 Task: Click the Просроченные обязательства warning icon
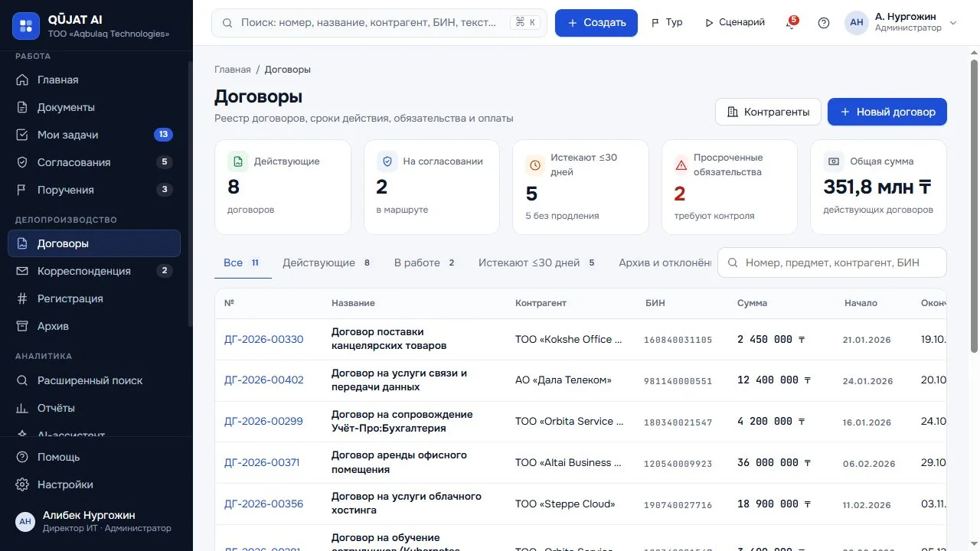tap(681, 165)
